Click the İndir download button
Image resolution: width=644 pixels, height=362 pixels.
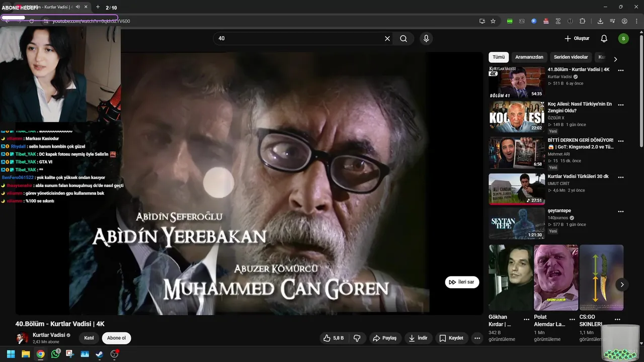coord(418,338)
